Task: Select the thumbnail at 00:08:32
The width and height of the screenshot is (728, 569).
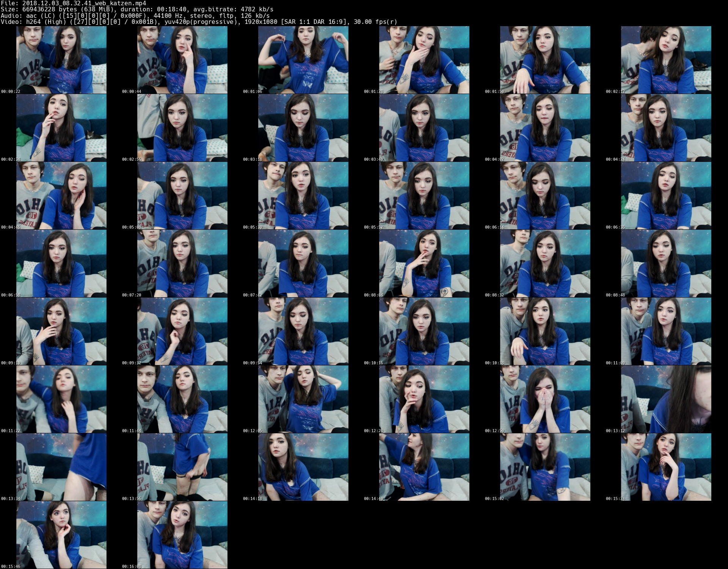Action: [545, 263]
